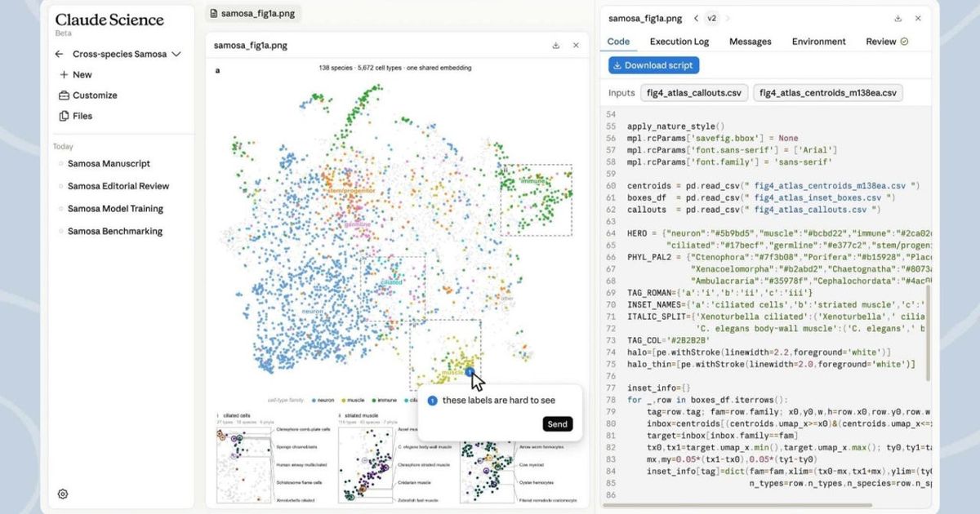Click the immune legend color swatch
Image resolution: width=980 pixels, height=514 pixels.
[373, 401]
